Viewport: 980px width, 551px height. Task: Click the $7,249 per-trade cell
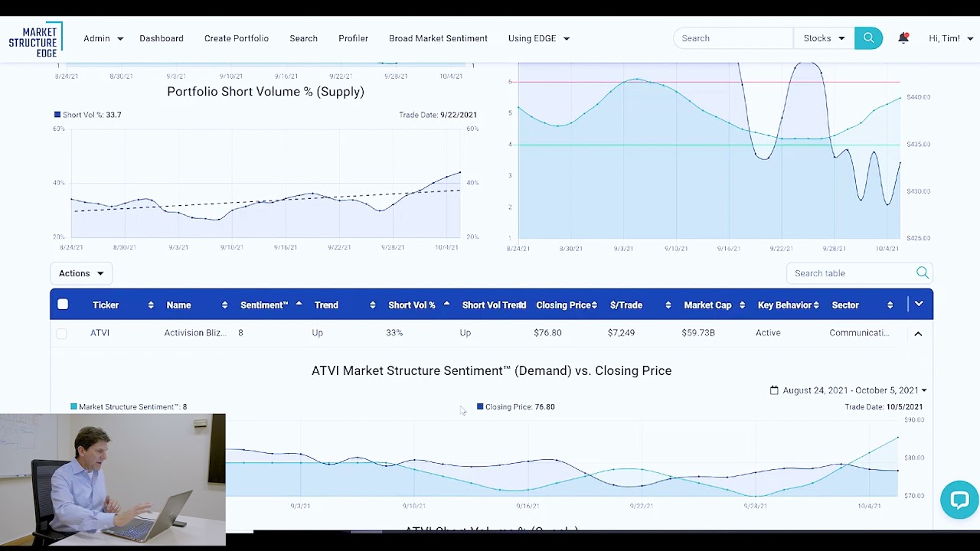(622, 333)
